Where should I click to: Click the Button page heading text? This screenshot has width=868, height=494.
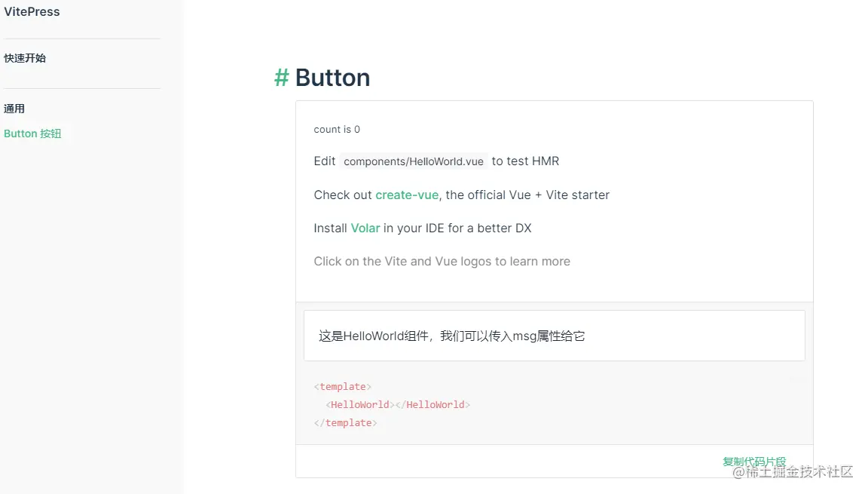point(332,78)
